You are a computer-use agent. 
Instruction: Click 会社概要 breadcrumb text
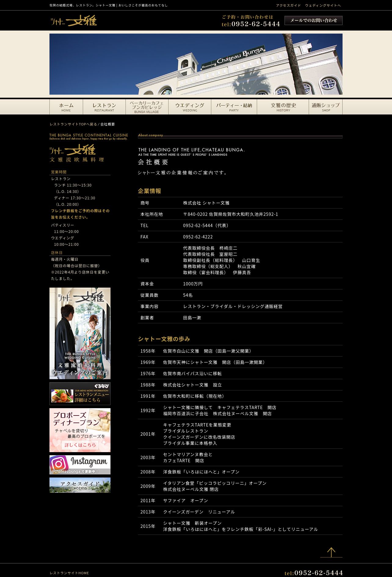[108, 124]
